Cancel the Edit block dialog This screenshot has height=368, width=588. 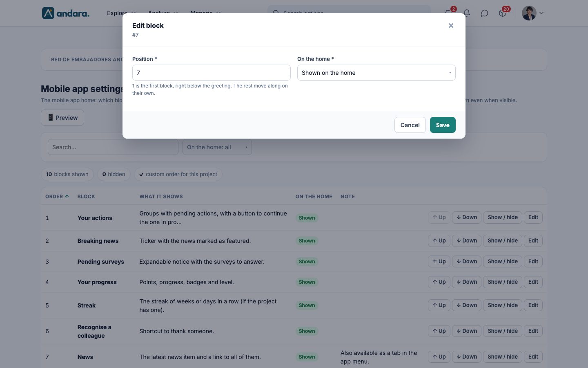pos(410,125)
